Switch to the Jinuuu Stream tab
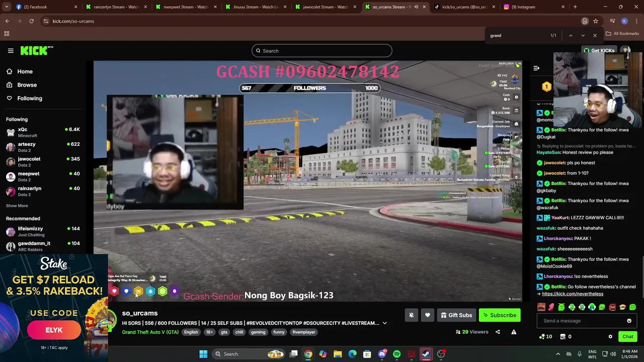 click(x=256, y=7)
